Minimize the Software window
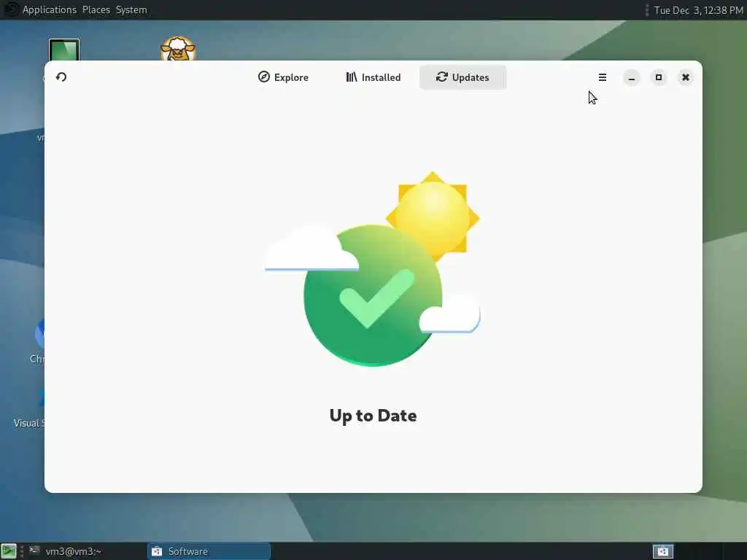Image resolution: width=747 pixels, height=560 pixels. click(631, 77)
